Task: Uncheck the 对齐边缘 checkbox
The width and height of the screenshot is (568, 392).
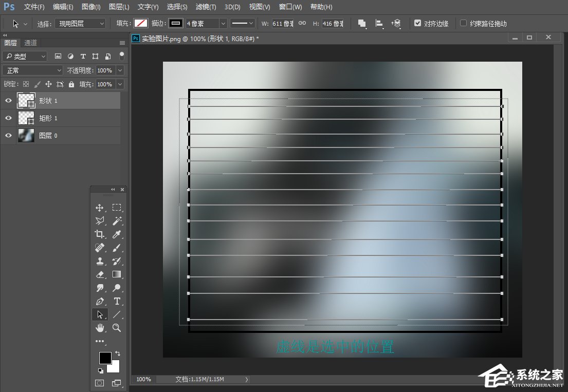Action: 417,23
